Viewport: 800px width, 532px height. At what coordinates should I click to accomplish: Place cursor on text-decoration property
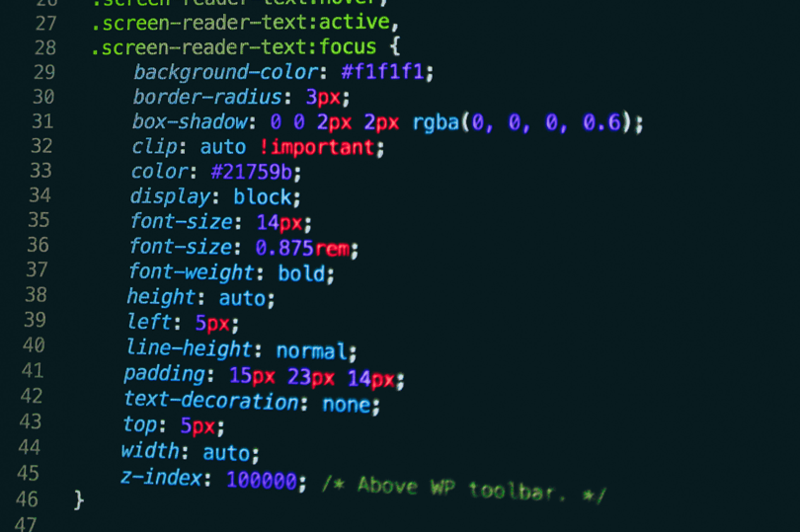tap(211, 401)
